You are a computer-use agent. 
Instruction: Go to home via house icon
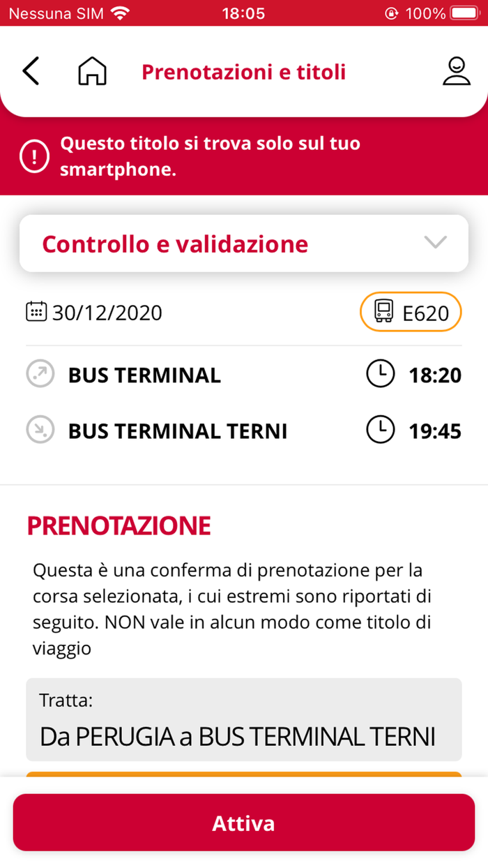pyautogui.click(x=92, y=71)
